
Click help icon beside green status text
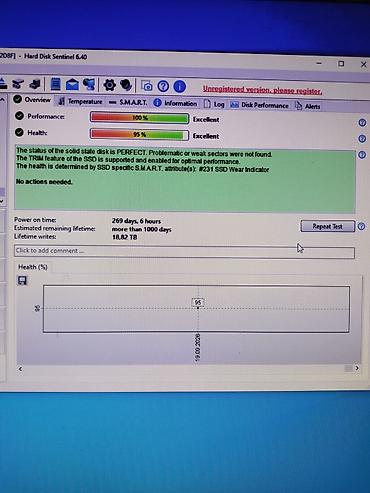coord(362,155)
